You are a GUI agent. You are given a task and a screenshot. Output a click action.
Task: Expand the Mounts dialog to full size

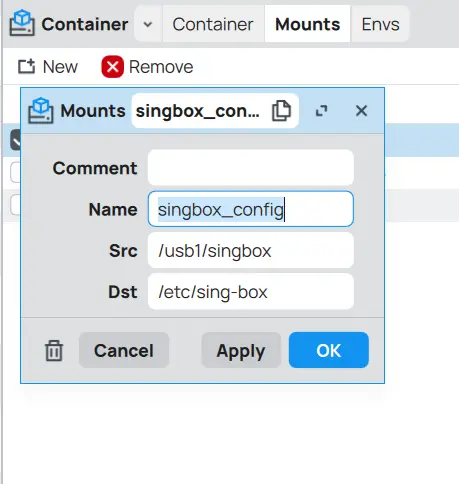322,111
